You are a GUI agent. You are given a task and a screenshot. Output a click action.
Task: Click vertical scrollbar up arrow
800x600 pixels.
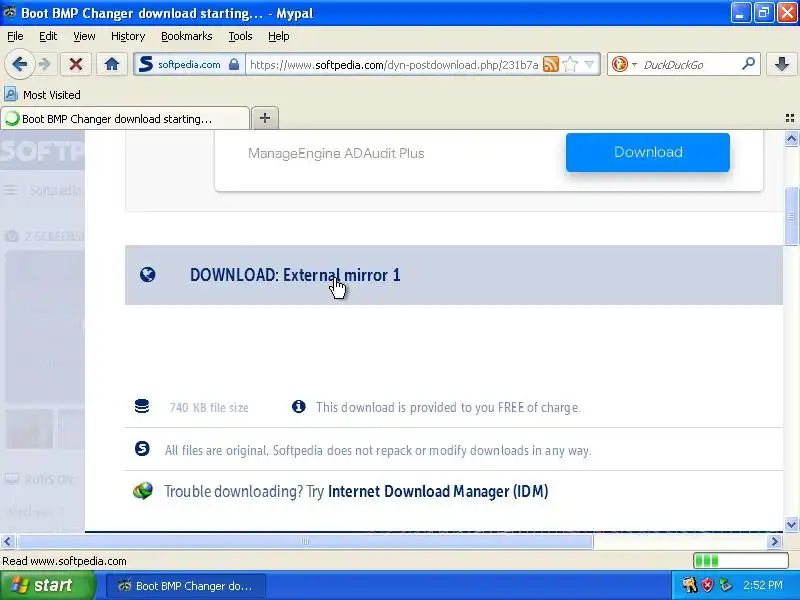tap(791, 138)
